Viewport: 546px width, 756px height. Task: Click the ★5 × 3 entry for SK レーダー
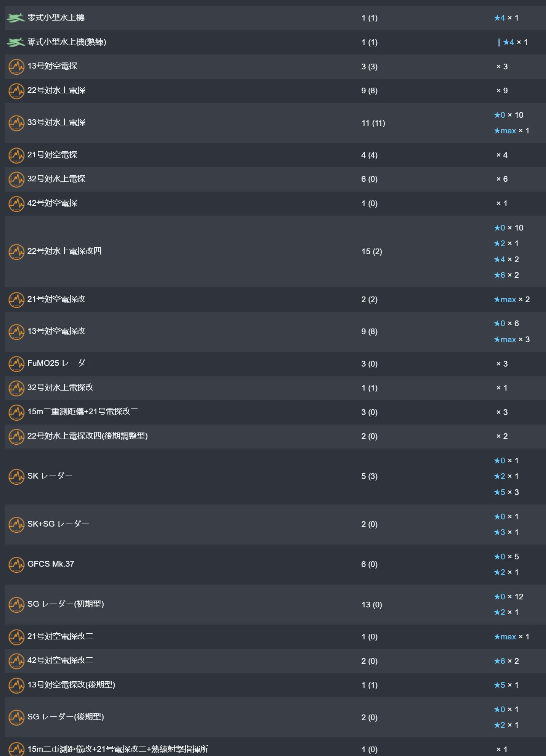click(506, 492)
